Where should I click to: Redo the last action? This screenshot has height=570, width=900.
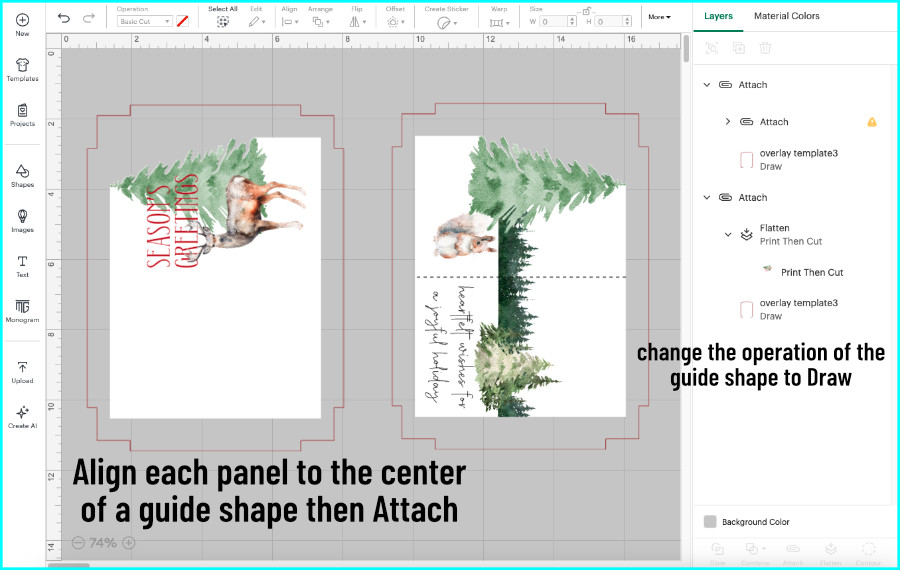pyautogui.click(x=88, y=18)
